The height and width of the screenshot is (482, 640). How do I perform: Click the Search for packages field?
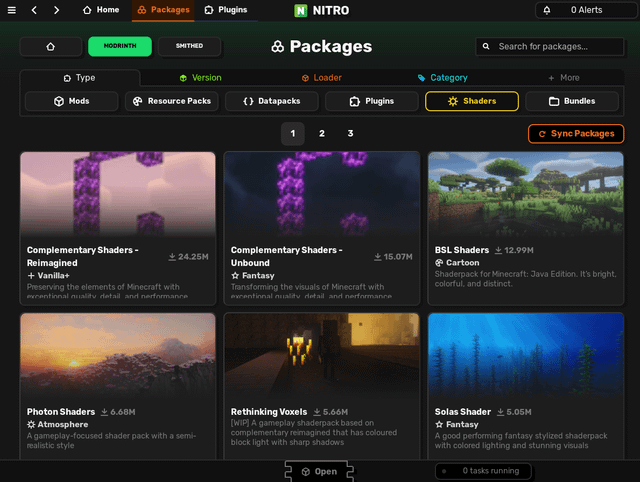pos(549,46)
